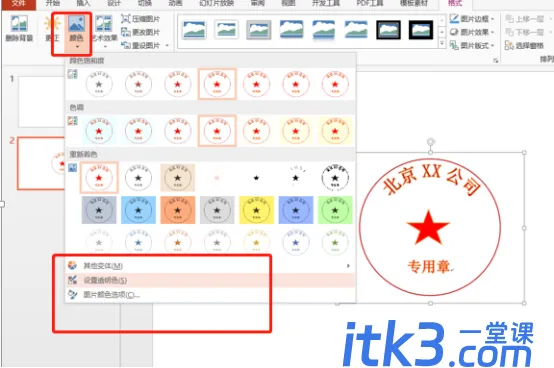
Task: Select slide 2 thumbnail
Action: click(41, 163)
